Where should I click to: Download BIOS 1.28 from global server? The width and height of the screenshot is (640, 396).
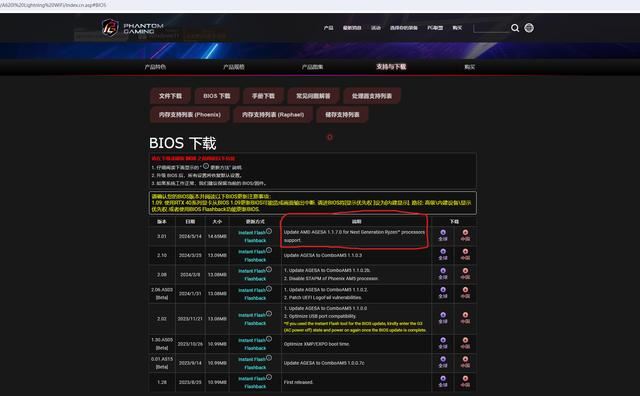tap(443, 382)
